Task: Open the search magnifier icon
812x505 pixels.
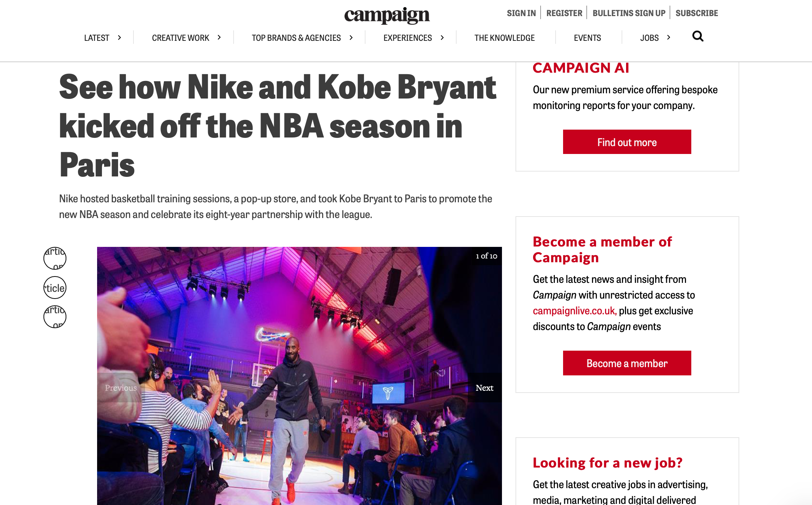Action: tap(698, 37)
